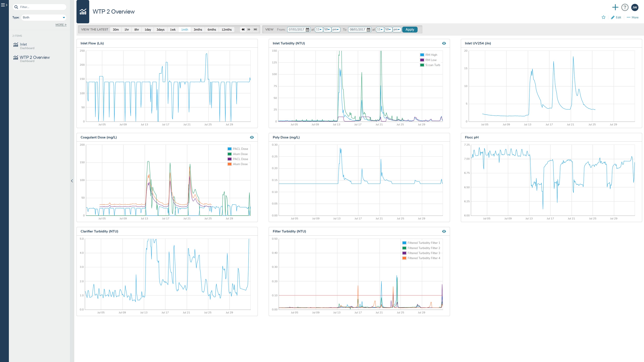The image size is (644, 362).
Task: Select the 3mths time range tab
Action: [x=198, y=29]
